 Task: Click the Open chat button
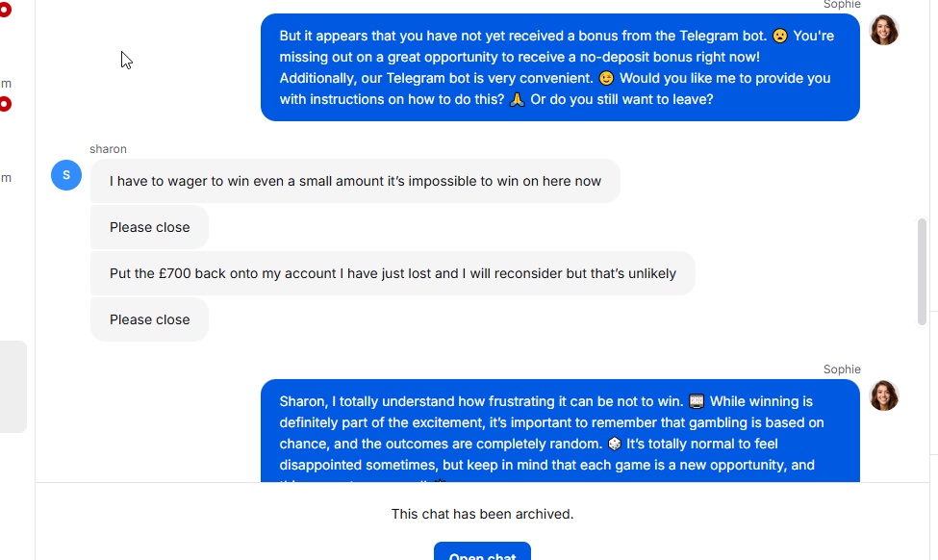[x=482, y=551]
